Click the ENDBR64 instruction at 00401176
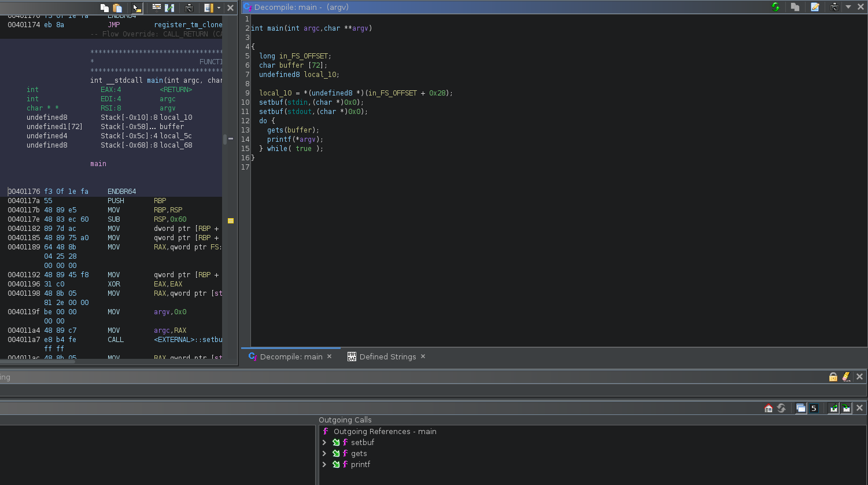Screen dimensions: 868x485 [121, 192]
